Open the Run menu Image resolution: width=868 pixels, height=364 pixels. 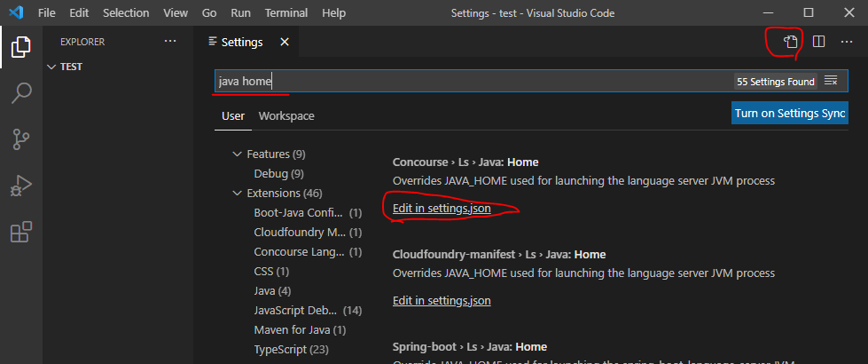(x=241, y=12)
